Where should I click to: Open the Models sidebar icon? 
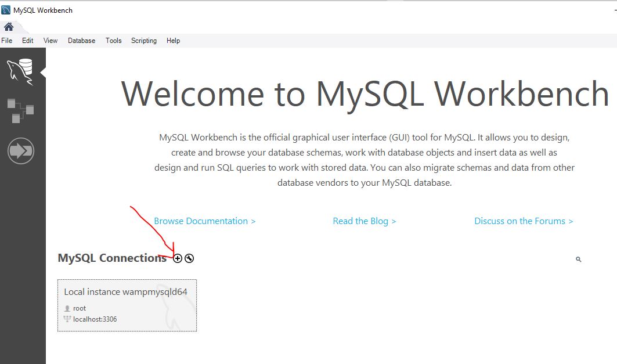tap(20, 110)
